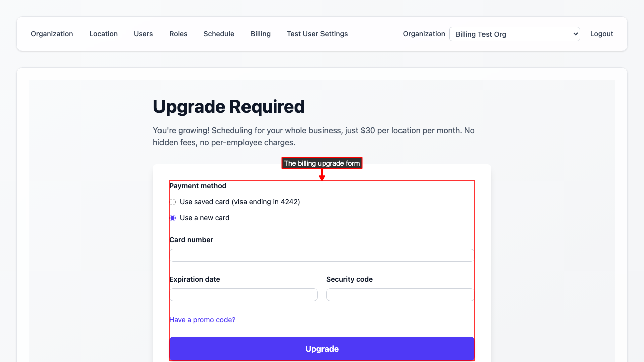The width and height of the screenshot is (644, 362).
Task: Open the Roles management page
Action: point(178,34)
